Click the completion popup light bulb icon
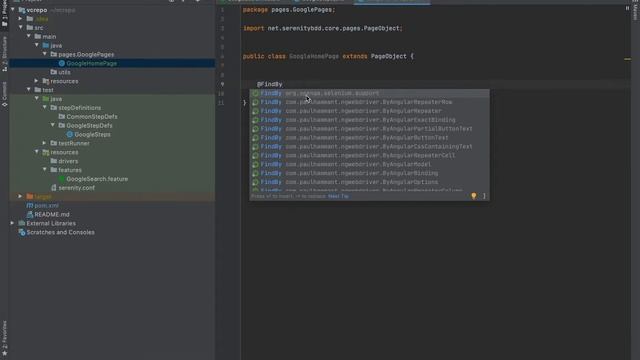This screenshot has width=640, height=360. tap(473, 196)
